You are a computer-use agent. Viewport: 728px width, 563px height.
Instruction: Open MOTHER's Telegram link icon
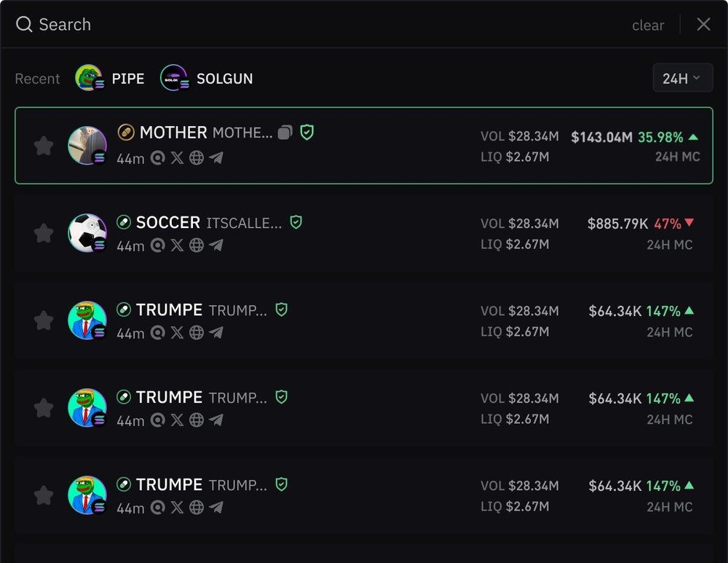click(215, 158)
